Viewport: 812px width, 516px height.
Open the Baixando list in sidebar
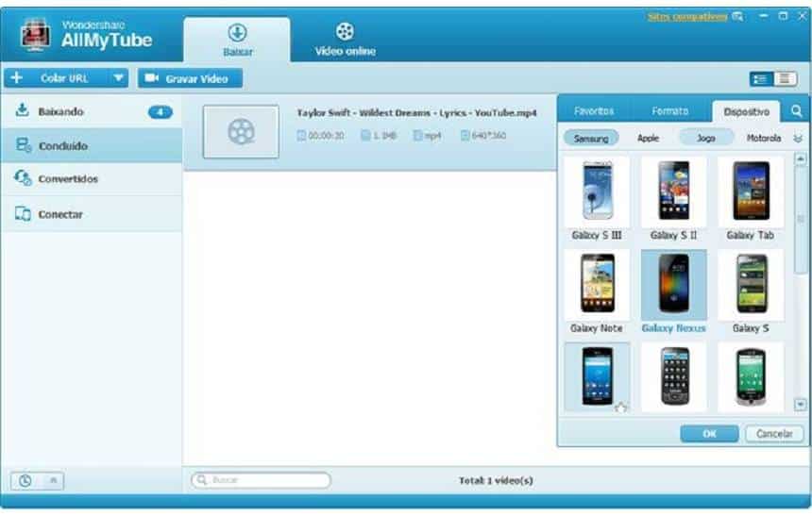pyautogui.click(x=60, y=112)
